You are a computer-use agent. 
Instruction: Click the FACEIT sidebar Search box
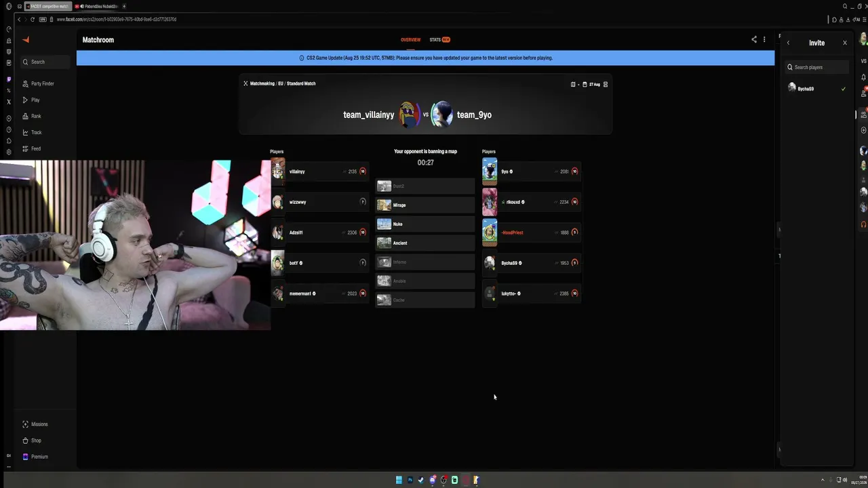(45, 62)
